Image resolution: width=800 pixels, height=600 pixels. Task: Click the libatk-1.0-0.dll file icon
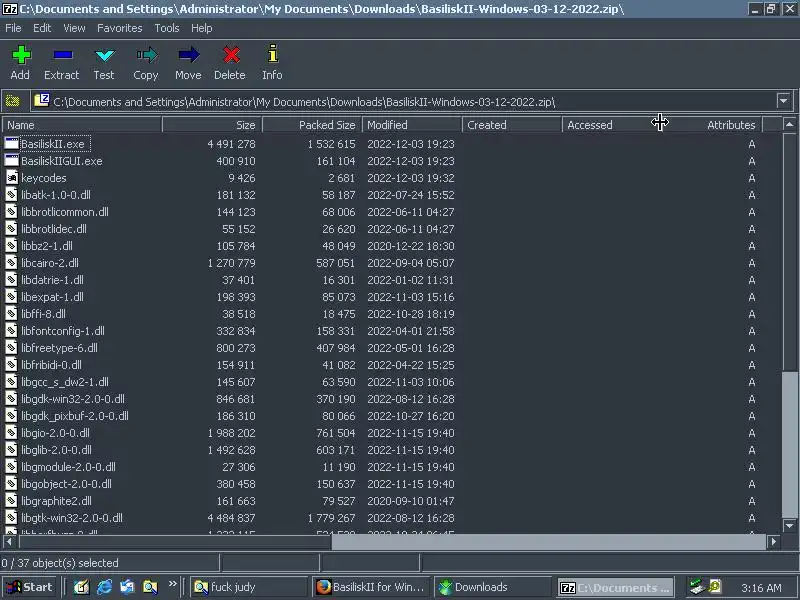11,194
